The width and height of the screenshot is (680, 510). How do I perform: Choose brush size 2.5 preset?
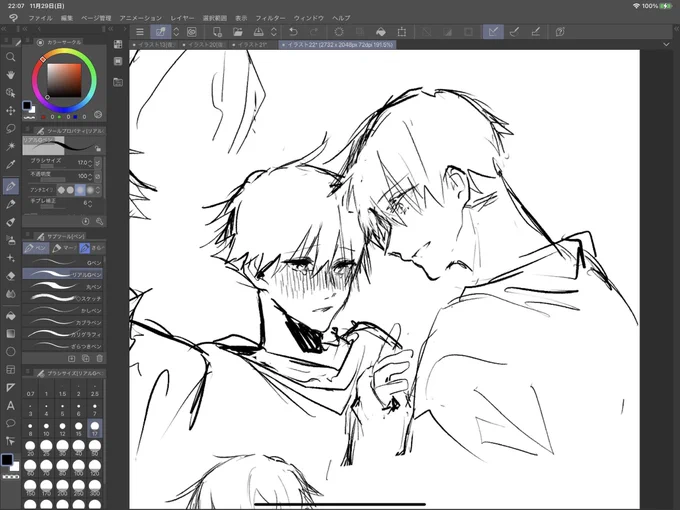[x=95, y=389]
